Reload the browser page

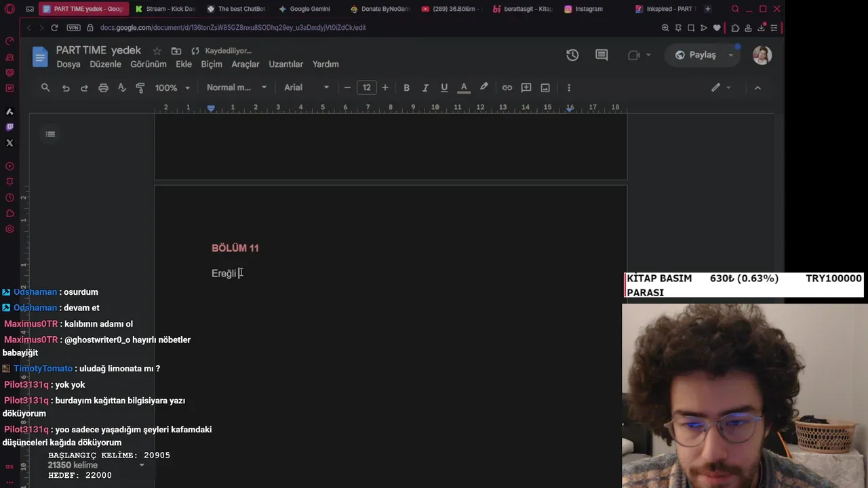pos(54,28)
